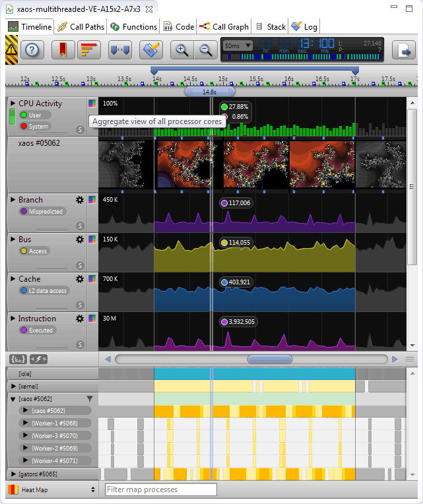Viewport: 423px width, 504px height.
Task: Open Cache chart settings gear
Action: [81, 279]
